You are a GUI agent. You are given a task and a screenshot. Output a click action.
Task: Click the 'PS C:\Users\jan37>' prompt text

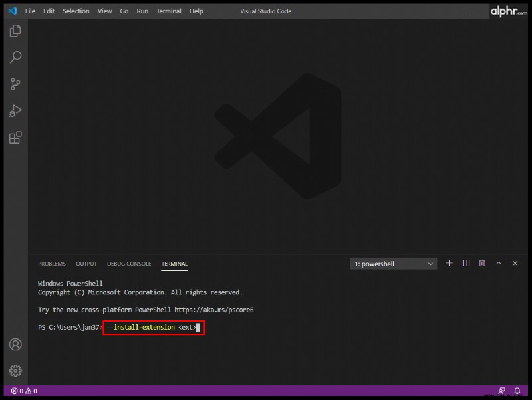pyautogui.click(x=70, y=327)
